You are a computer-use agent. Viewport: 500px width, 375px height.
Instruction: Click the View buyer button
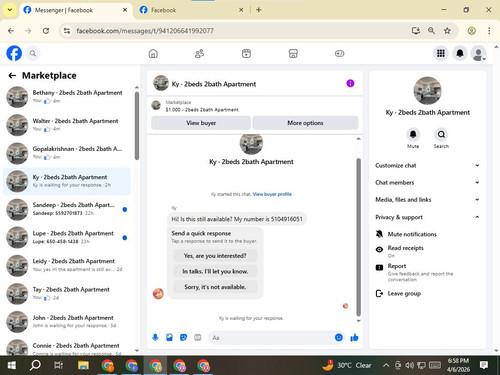[x=201, y=123]
